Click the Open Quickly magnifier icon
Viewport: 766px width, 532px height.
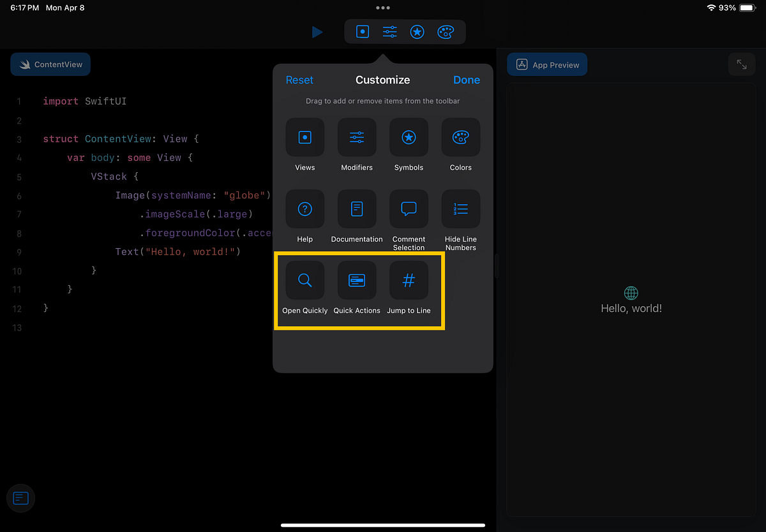coord(304,280)
